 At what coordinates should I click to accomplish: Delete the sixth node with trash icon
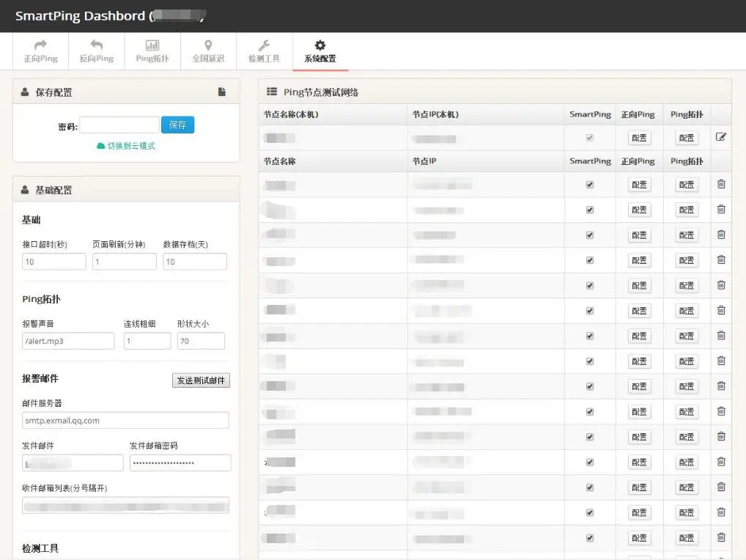pyautogui.click(x=721, y=310)
